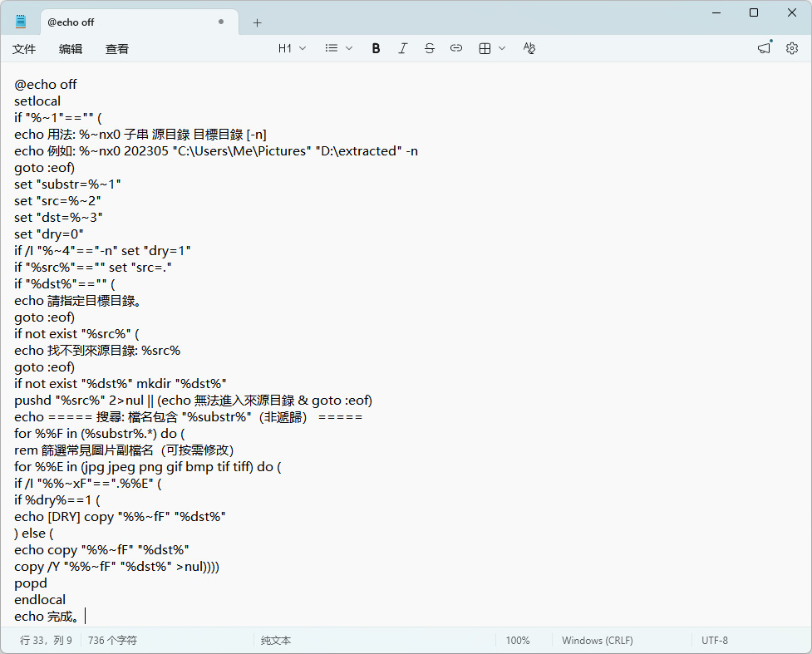This screenshot has width=812, height=654.
Task: Expand the list style dropdown arrow
Action: 349,49
